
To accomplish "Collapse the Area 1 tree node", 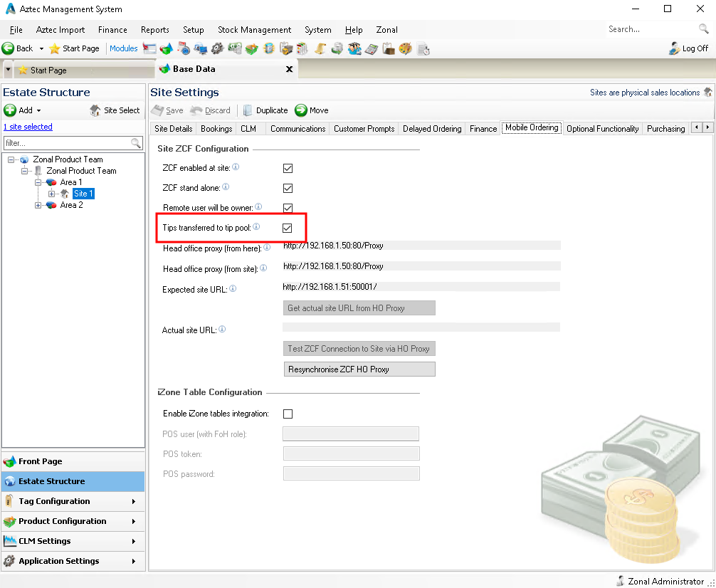I will tap(38, 182).
